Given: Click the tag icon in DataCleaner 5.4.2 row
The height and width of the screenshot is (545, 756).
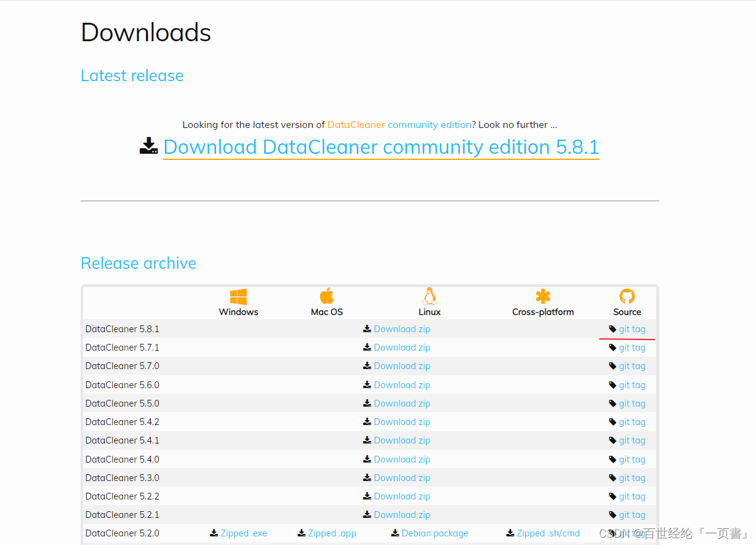Looking at the screenshot, I should (x=613, y=422).
